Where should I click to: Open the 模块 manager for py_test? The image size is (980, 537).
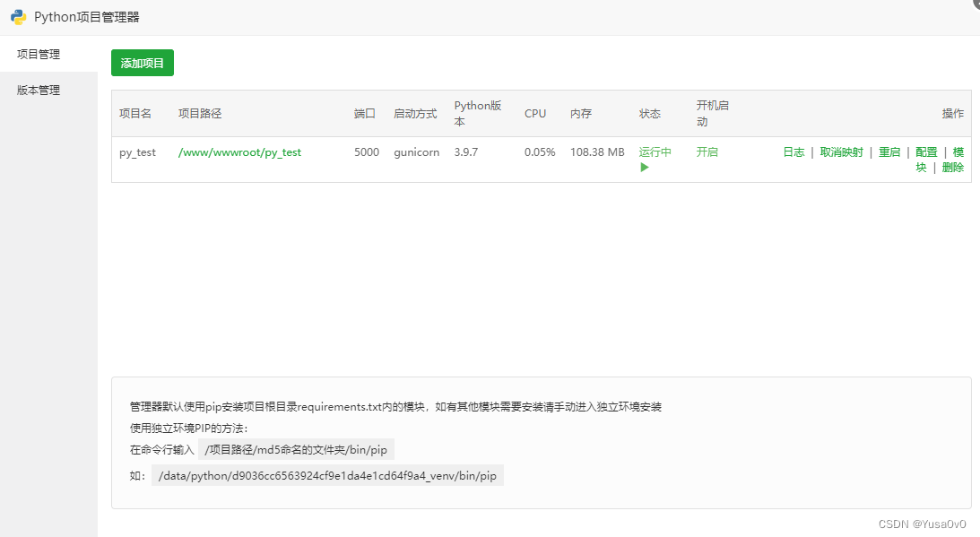pyautogui.click(x=958, y=153)
